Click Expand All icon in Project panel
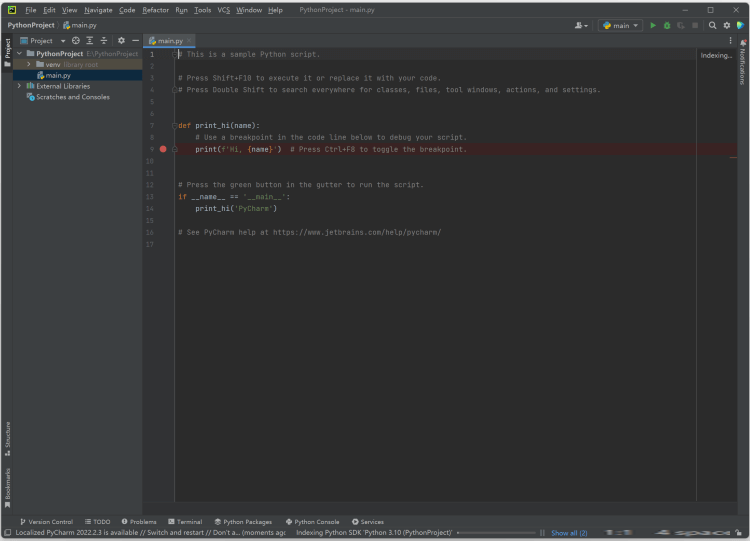 click(x=89, y=41)
